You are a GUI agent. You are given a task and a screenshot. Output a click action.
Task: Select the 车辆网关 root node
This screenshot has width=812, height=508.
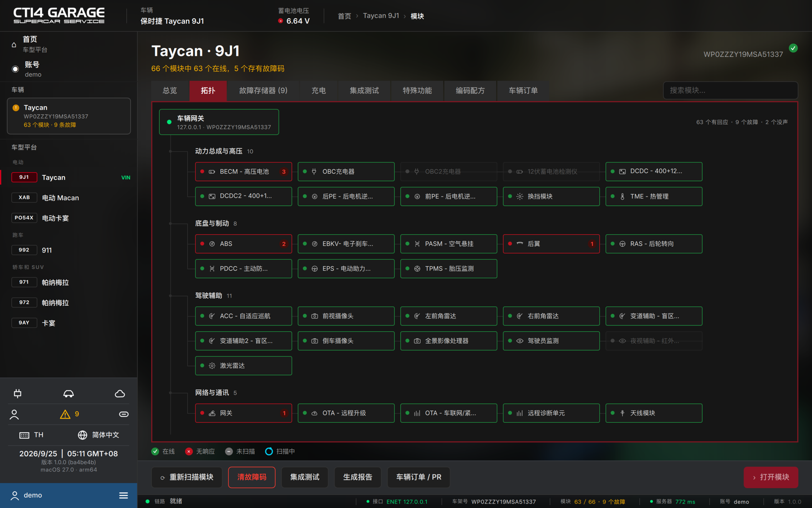point(219,122)
